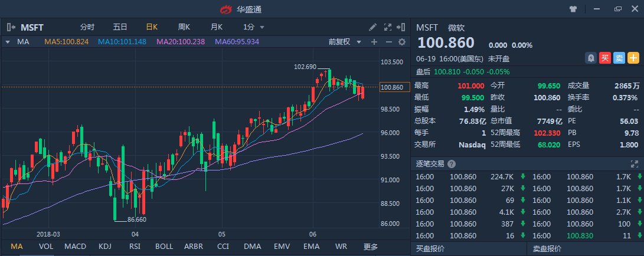644x256 pixels.
Task: Set a price alert bell
Action: pos(591,58)
